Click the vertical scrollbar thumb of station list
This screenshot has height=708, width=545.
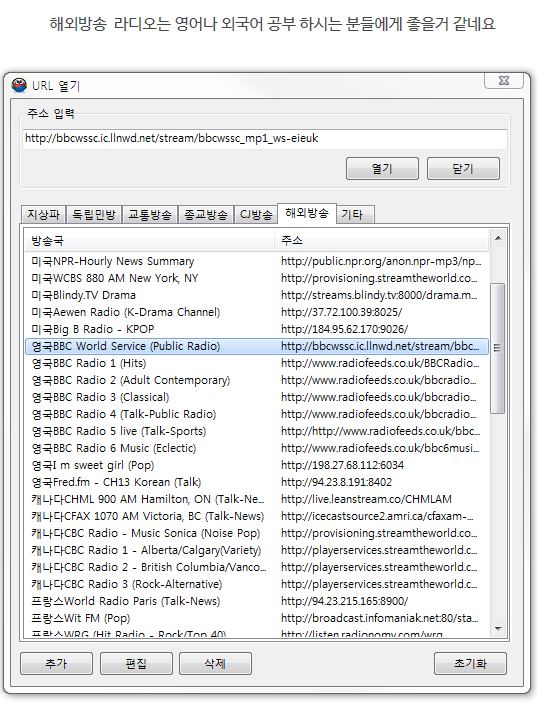(498, 348)
